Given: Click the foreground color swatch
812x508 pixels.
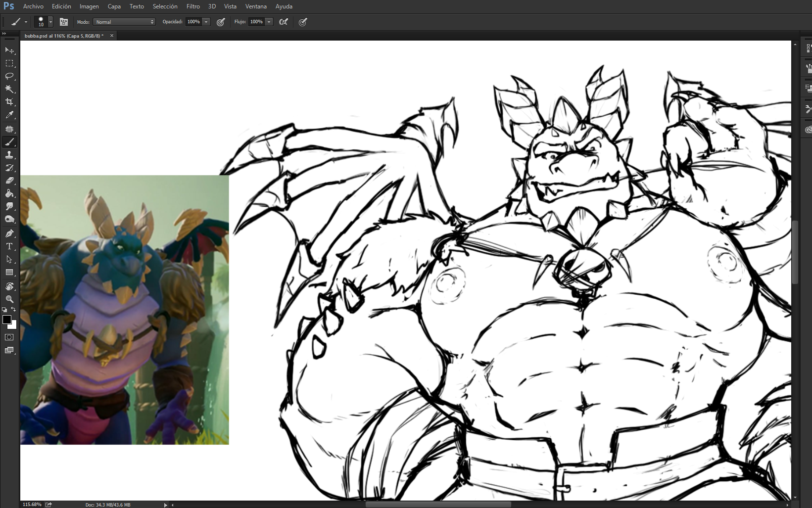Looking at the screenshot, I should click(x=7, y=320).
